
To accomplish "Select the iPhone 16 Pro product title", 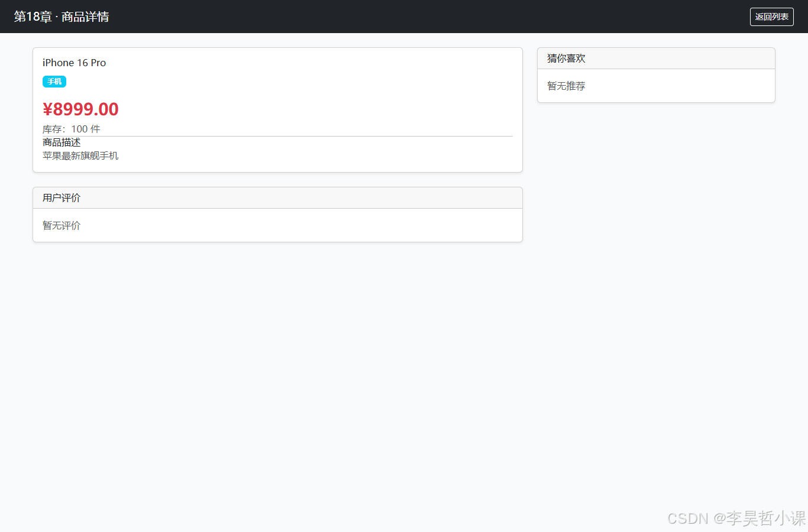I will coord(74,63).
